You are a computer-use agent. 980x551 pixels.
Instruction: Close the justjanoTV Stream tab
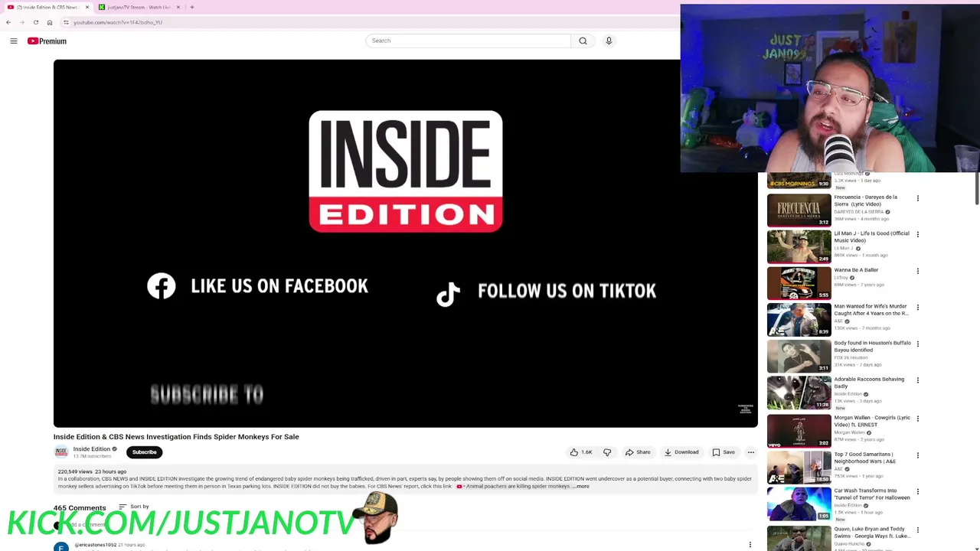(178, 7)
